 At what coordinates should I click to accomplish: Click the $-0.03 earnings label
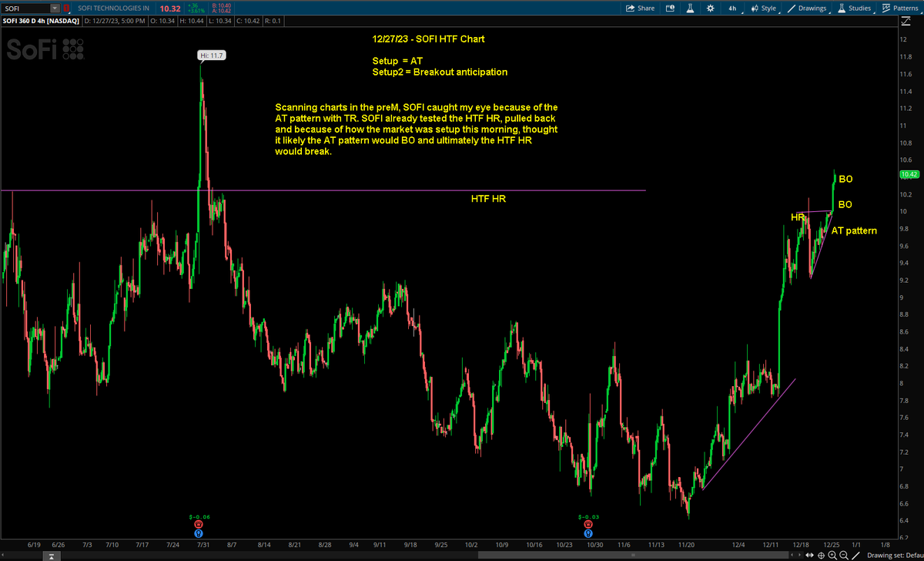point(589,516)
